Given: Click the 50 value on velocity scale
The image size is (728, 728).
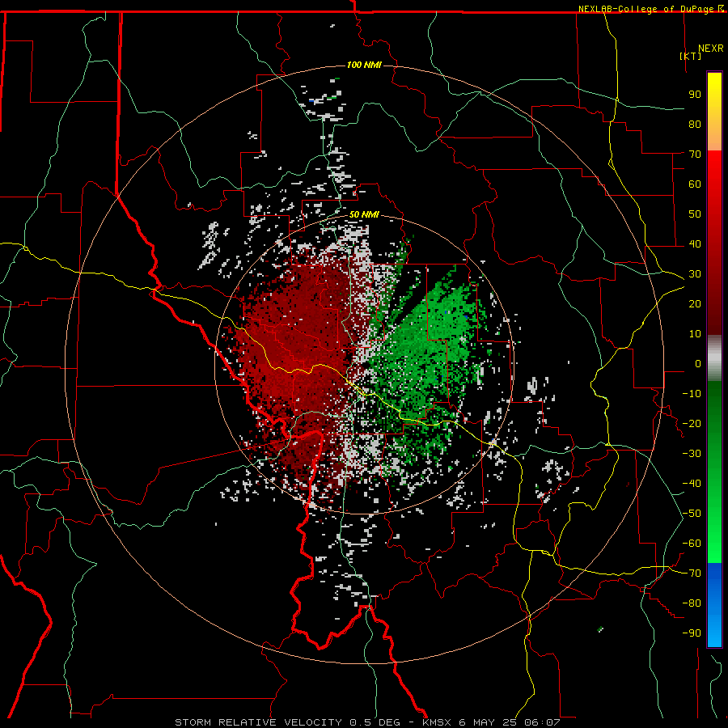Looking at the screenshot, I should [x=695, y=214].
